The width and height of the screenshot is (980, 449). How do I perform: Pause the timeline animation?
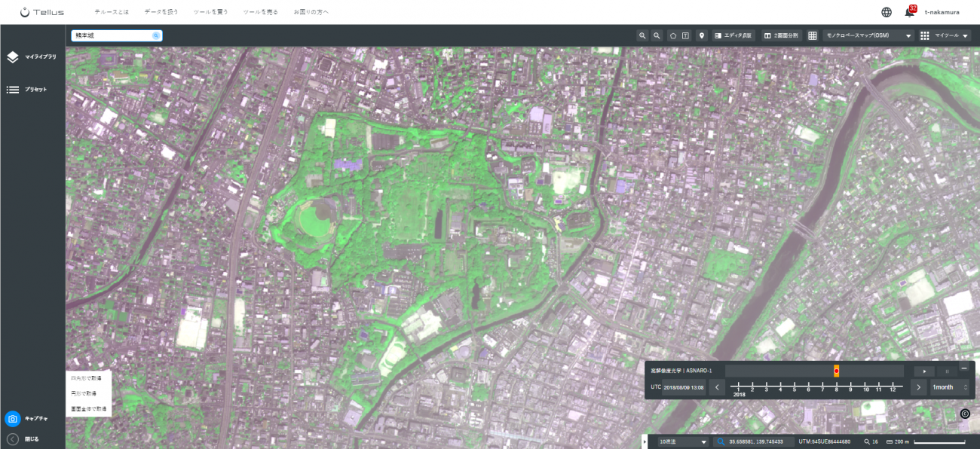click(947, 371)
